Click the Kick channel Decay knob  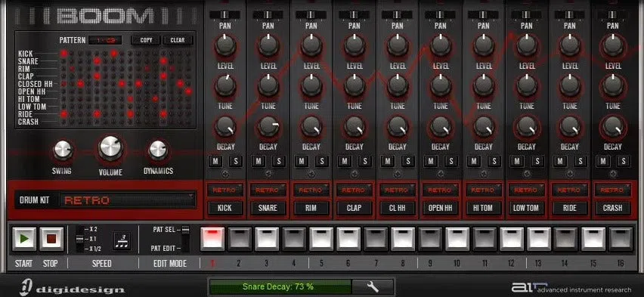click(225, 126)
